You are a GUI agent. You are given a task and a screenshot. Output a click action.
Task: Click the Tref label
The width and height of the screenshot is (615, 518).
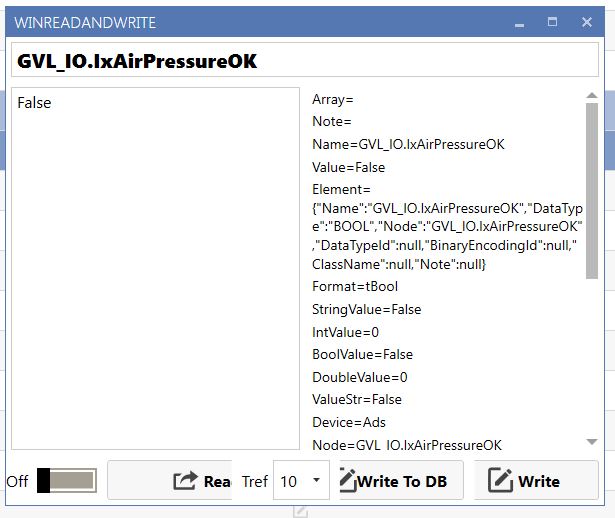(255, 482)
